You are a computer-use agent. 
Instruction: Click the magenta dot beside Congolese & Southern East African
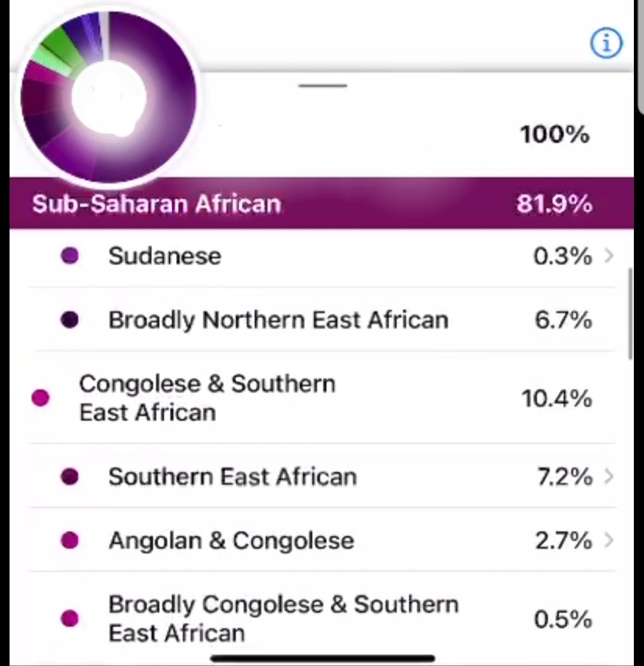pos(41,398)
